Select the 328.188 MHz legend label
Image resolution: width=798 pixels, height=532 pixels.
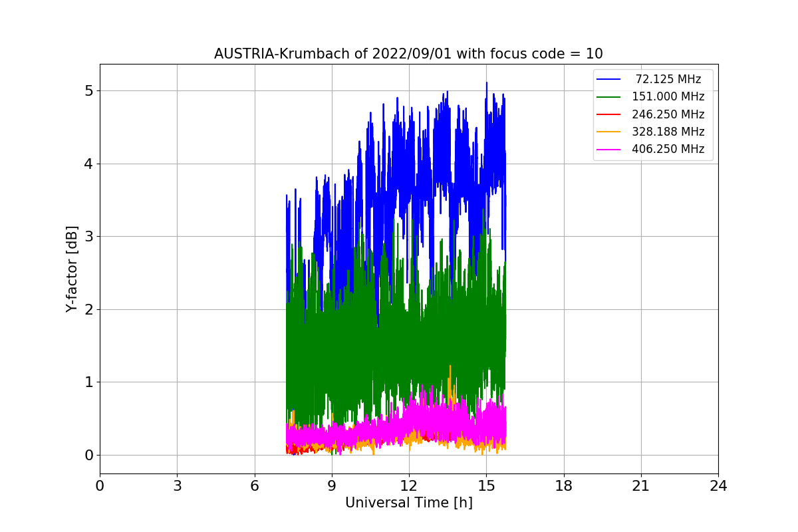(668, 132)
